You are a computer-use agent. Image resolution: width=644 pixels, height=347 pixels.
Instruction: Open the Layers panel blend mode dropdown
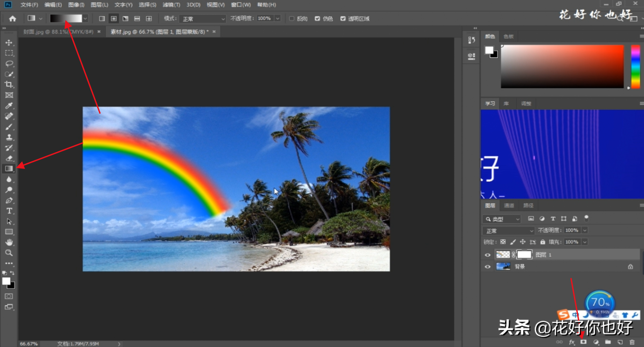coord(509,231)
